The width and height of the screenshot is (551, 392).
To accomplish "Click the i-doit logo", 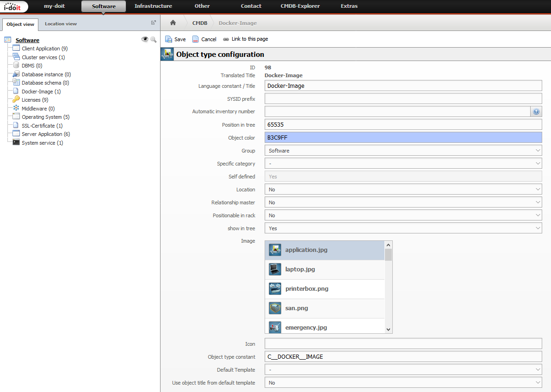I will (x=13, y=6).
